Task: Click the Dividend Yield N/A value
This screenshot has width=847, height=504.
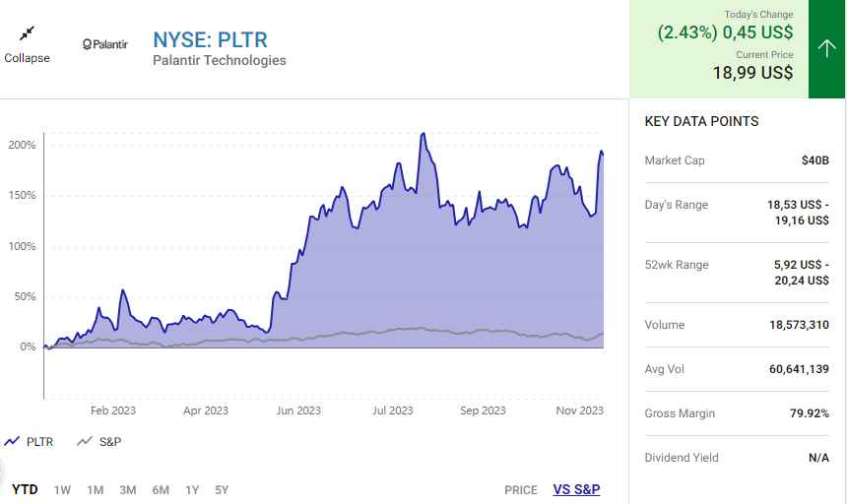Action: click(x=818, y=458)
